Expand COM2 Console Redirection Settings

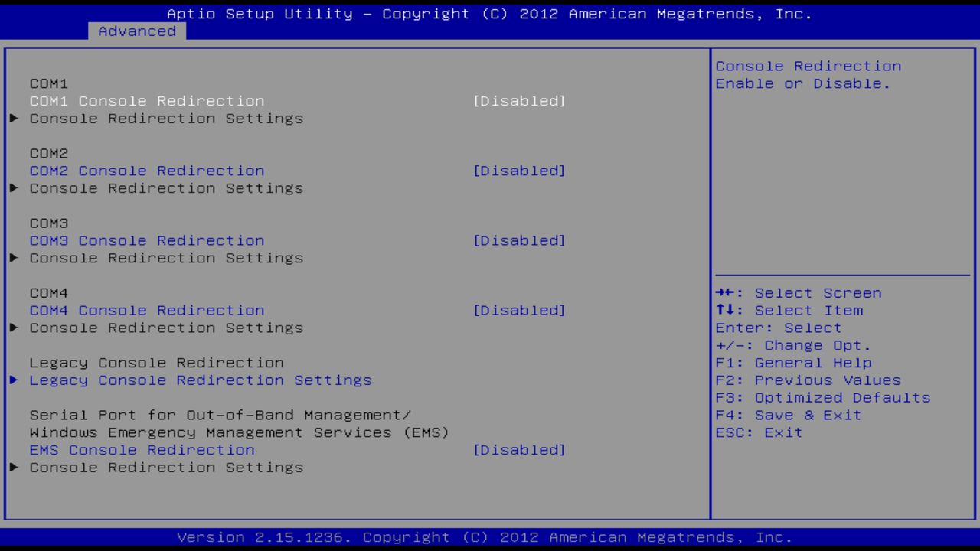pos(165,187)
